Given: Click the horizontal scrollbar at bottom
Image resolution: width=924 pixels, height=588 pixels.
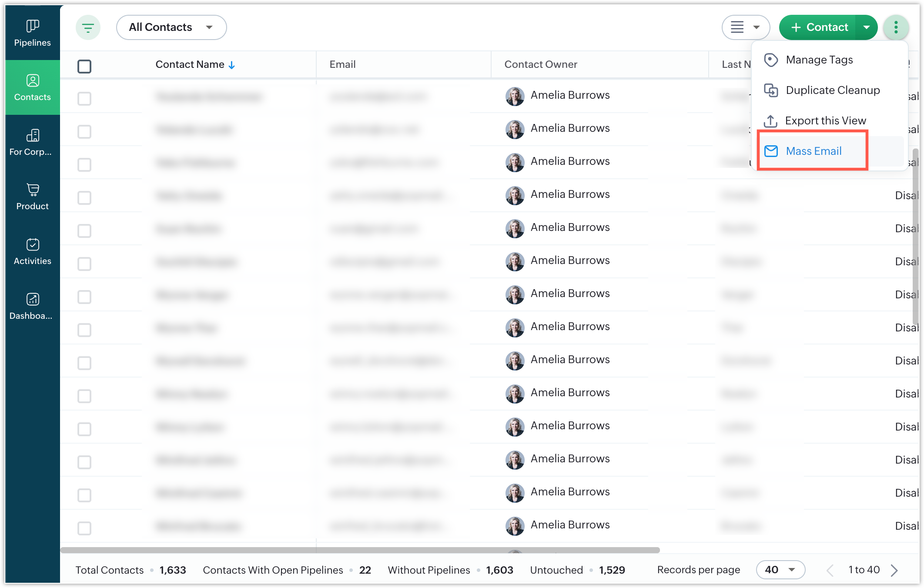Looking at the screenshot, I should (360, 550).
